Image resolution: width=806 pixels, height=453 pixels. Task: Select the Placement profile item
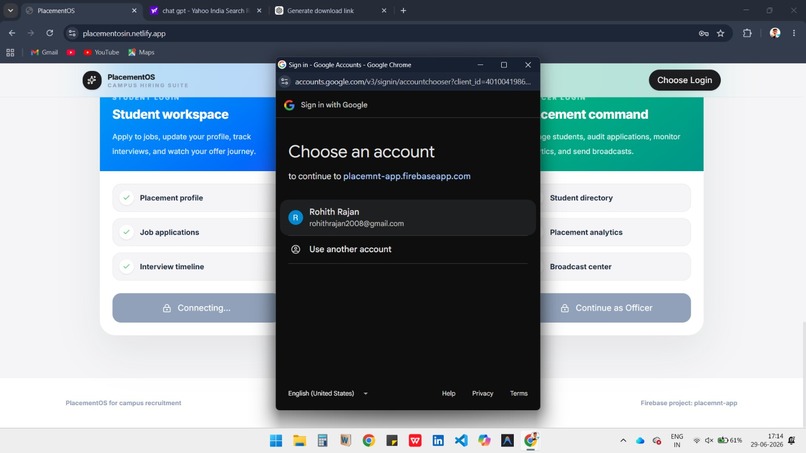pyautogui.click(x=194, y=198)
